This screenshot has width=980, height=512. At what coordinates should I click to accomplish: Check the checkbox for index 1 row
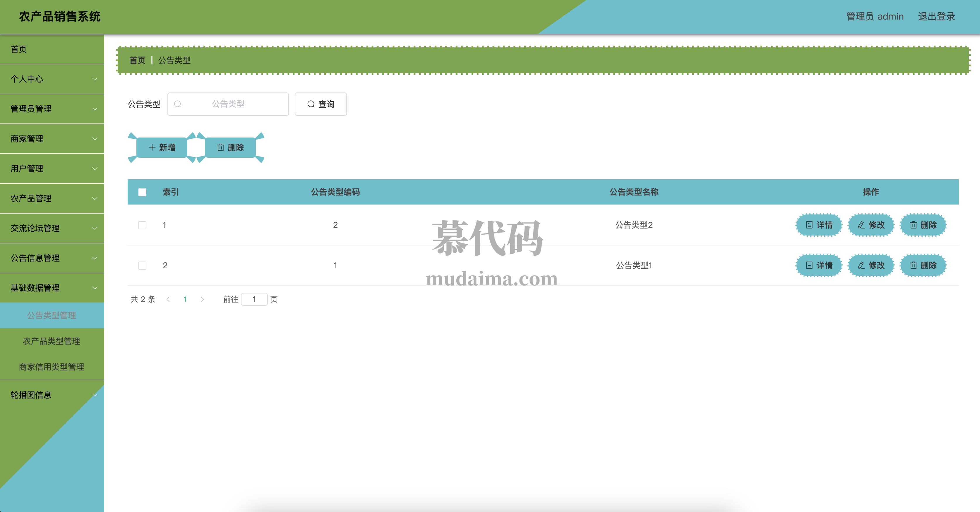coord(142,225)
